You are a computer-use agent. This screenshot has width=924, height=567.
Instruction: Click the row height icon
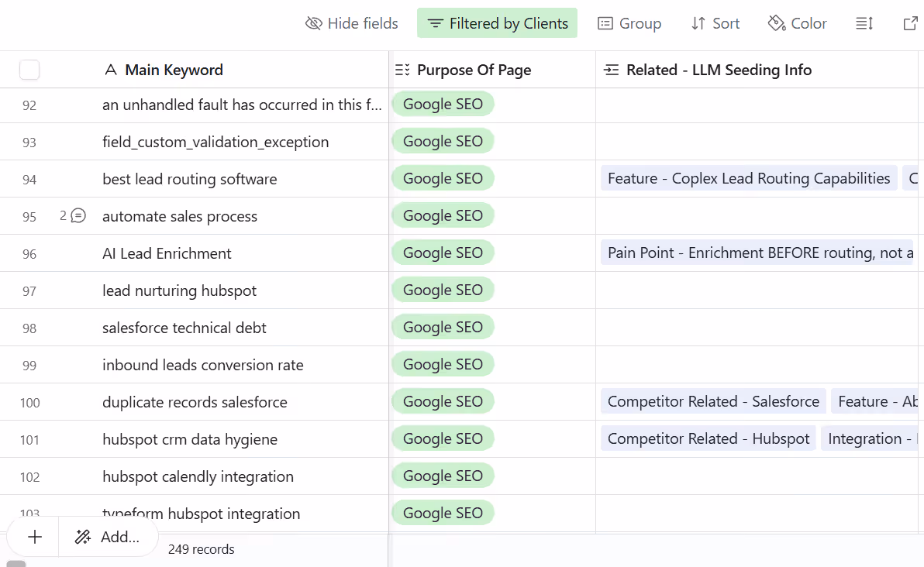click(864, 23)
